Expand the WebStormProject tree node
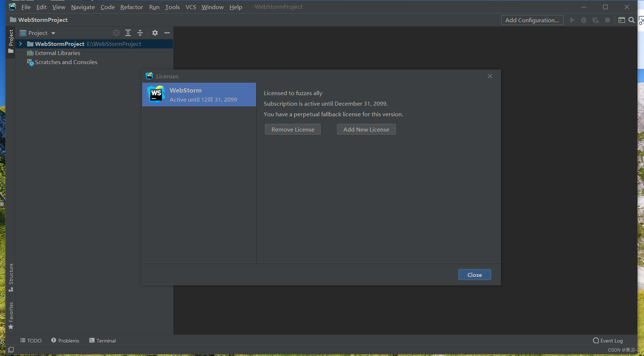Image resolution: width=644 pixels, height=356 pixels. tap(20, 44)
